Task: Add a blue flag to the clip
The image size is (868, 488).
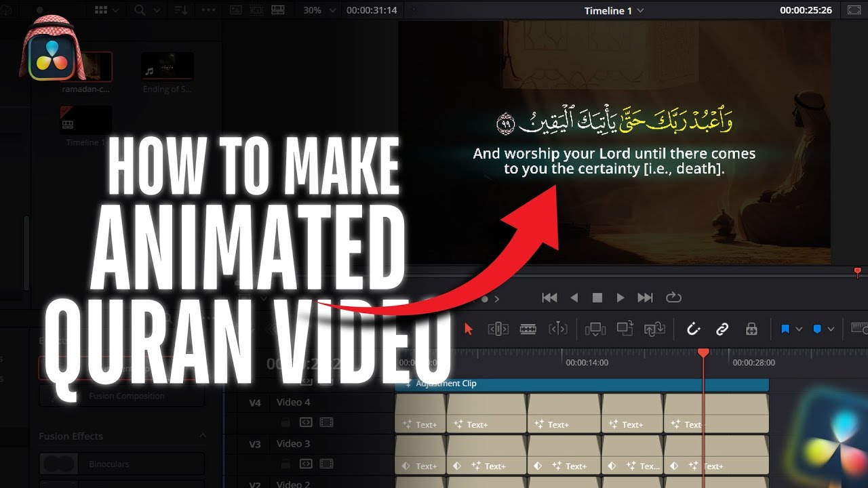Action: click(x=785, y=329)
